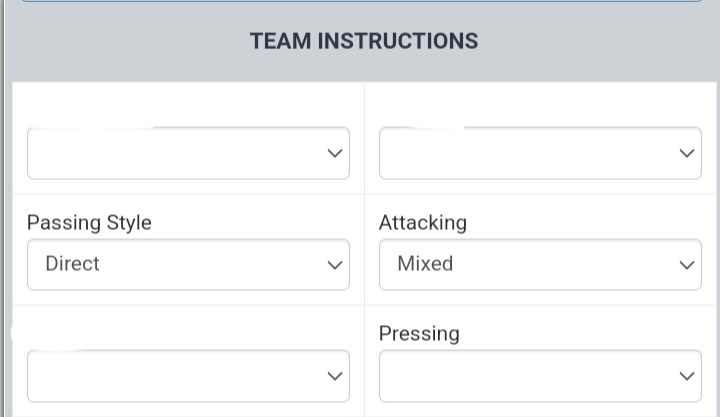
Task: Open the Passing Style dropdown
Action: pyautogui.click(x=188, y=265)
